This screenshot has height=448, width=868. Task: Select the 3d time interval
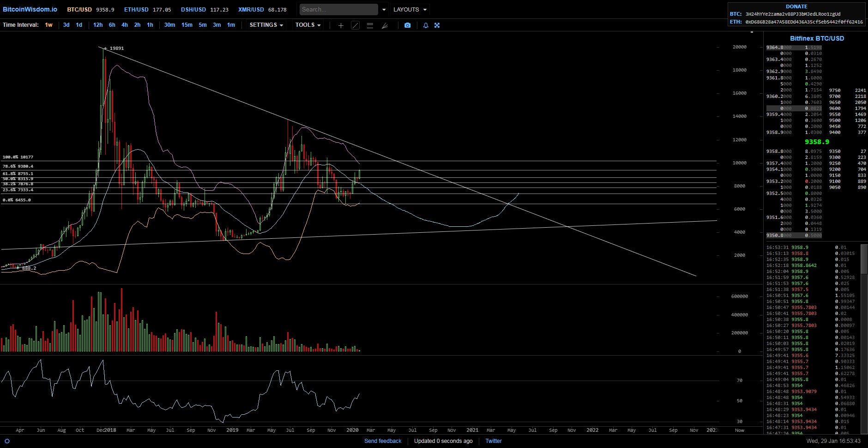66,25
